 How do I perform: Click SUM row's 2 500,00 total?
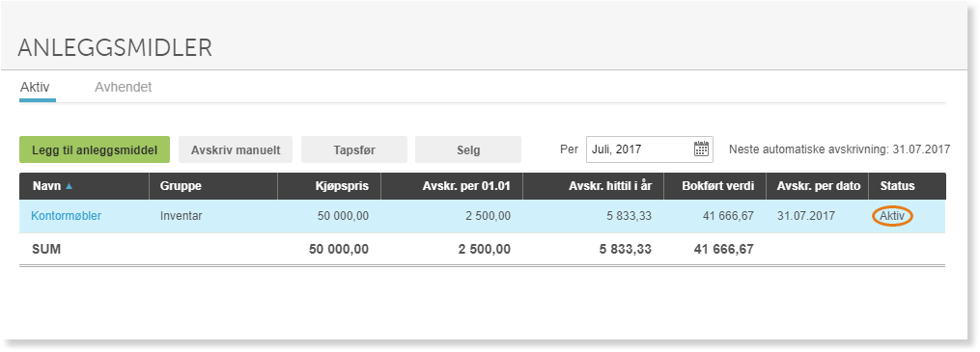click(x=486, y=249)
